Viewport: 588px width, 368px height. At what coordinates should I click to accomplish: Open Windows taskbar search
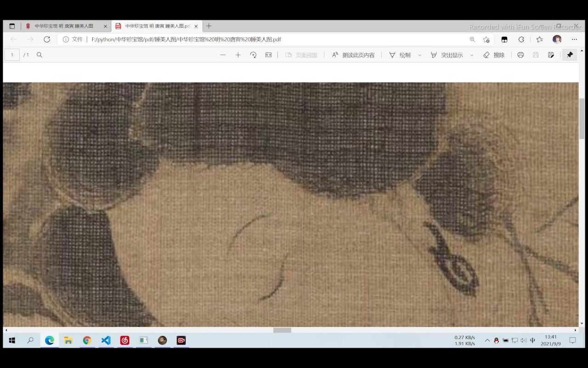[30, 340]
